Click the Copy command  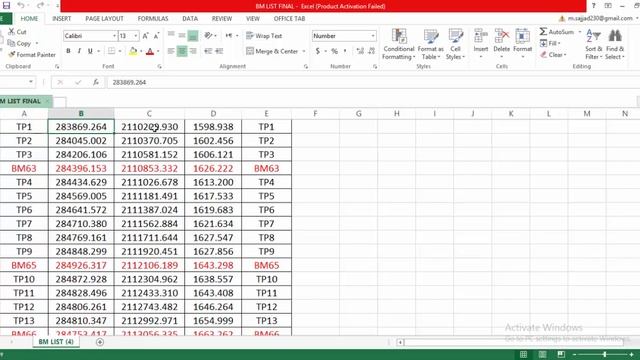click(x=19, y=43)
